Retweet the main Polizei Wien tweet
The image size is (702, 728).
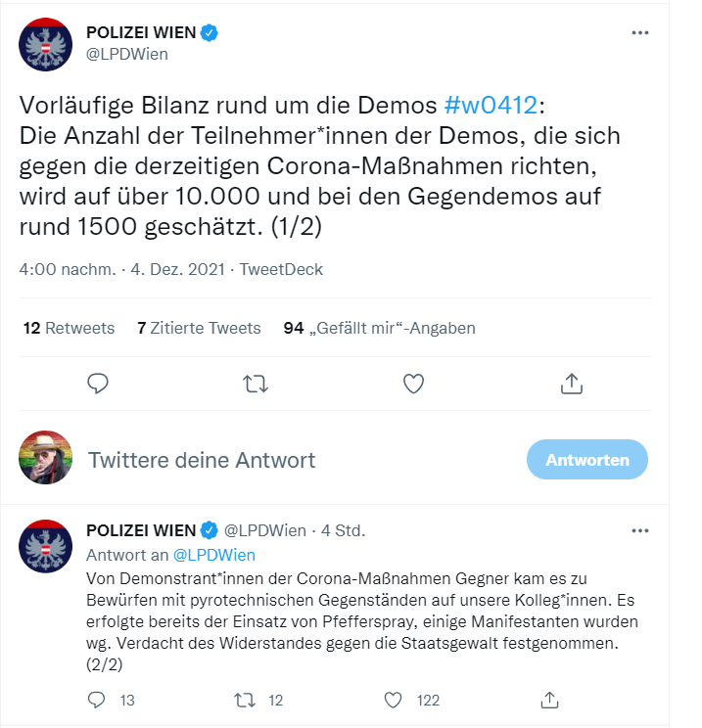(256, 384)
